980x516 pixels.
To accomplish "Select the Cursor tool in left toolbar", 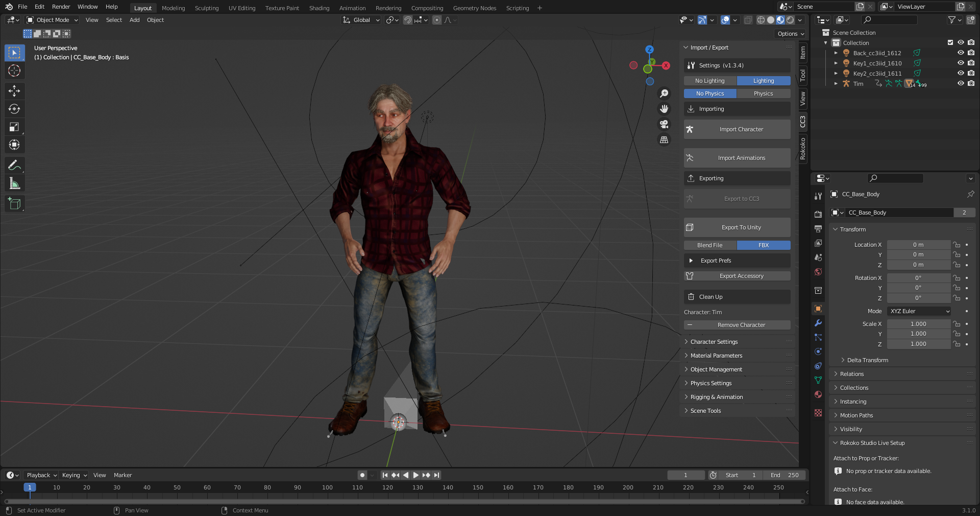I will [x=14, y=71].
